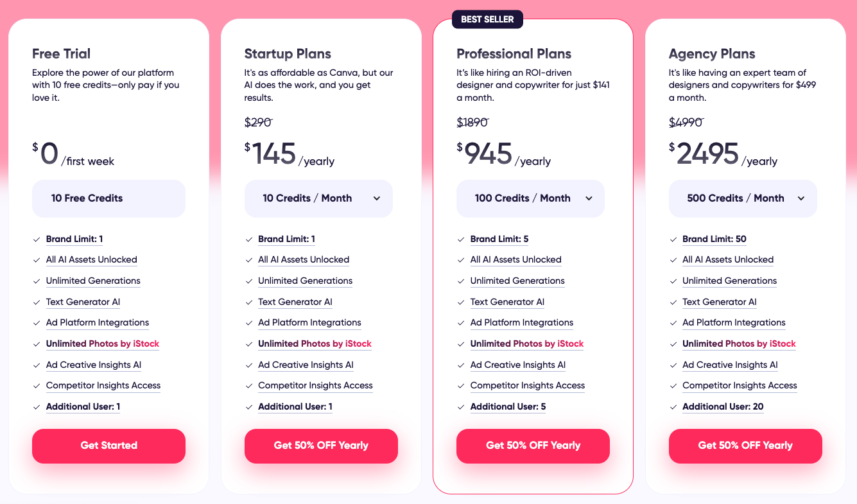Viewport: 857px width, 504px height.
Task: Click Agency Plans Get 50% OFF Yearly button
Action: pos(745,446)
